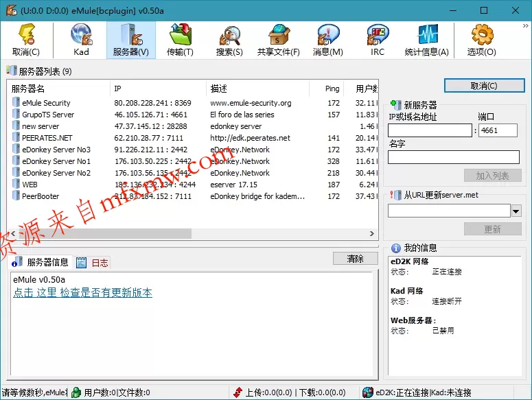Focus the IP or domain address field
Screen dimensions: 532x400
[430, 130]
